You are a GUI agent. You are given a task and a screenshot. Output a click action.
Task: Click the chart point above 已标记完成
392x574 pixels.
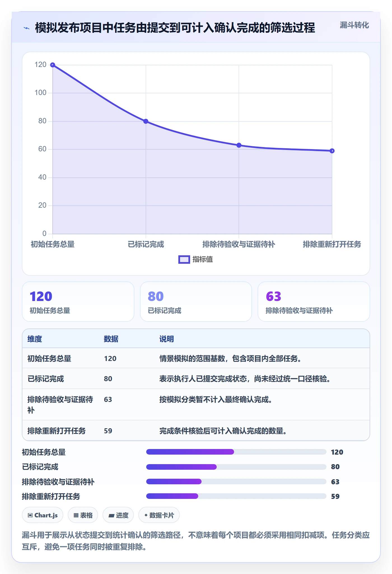coord(146,121)
